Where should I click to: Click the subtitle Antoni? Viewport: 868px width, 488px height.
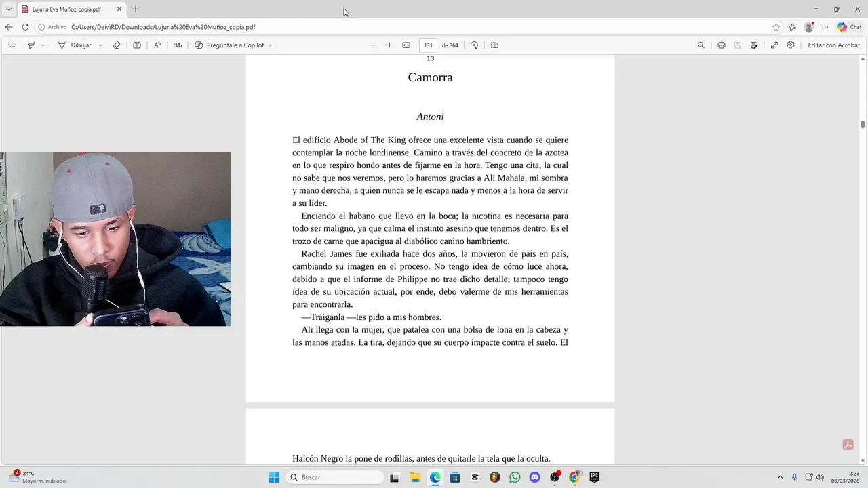[430, 117]
